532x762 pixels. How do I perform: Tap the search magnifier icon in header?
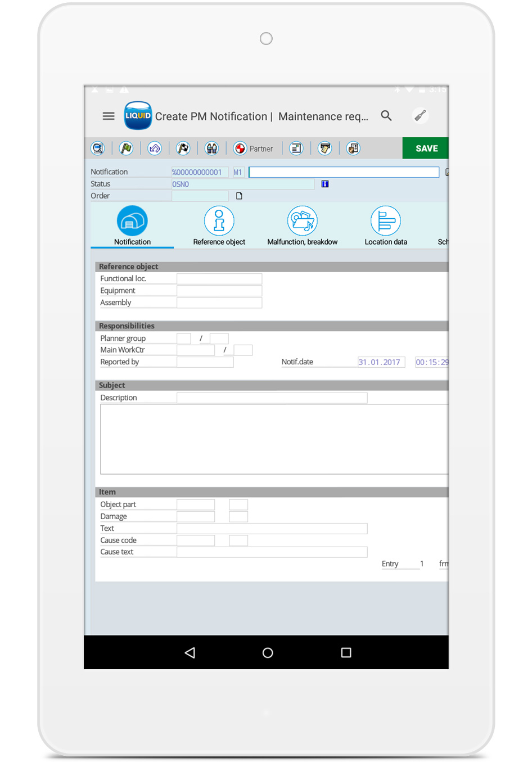pyautogui.click(x=386, y=116)
